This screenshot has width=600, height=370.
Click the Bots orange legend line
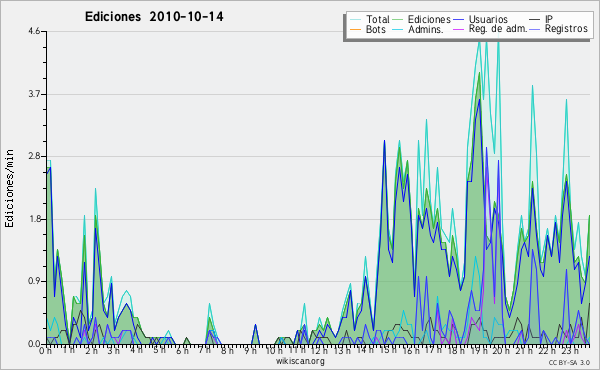point(355,29)
